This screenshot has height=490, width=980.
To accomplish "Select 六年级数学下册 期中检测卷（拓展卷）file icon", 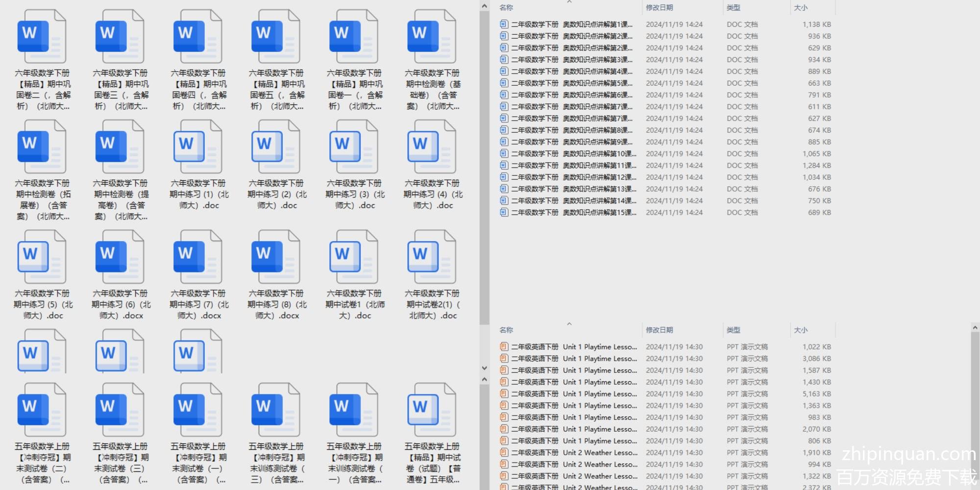I will pyautogui.click(x=42, y=147).
